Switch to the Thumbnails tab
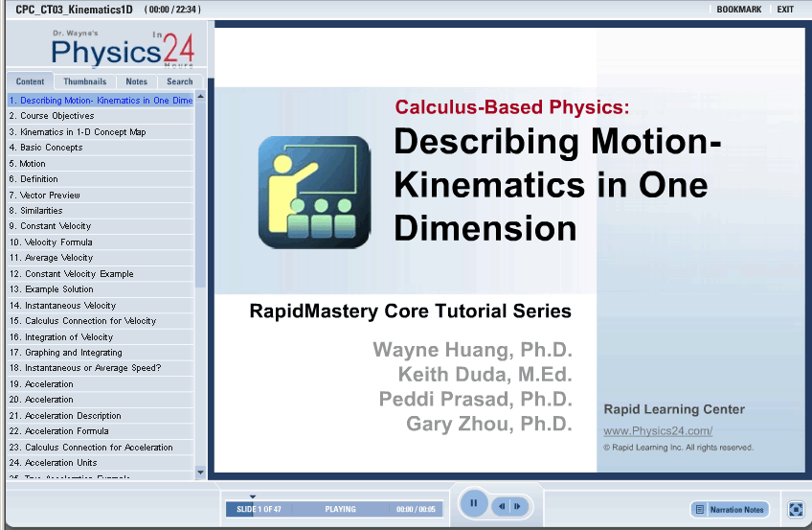The height and width of the screenshot is (530, 812). pos(85,81)
